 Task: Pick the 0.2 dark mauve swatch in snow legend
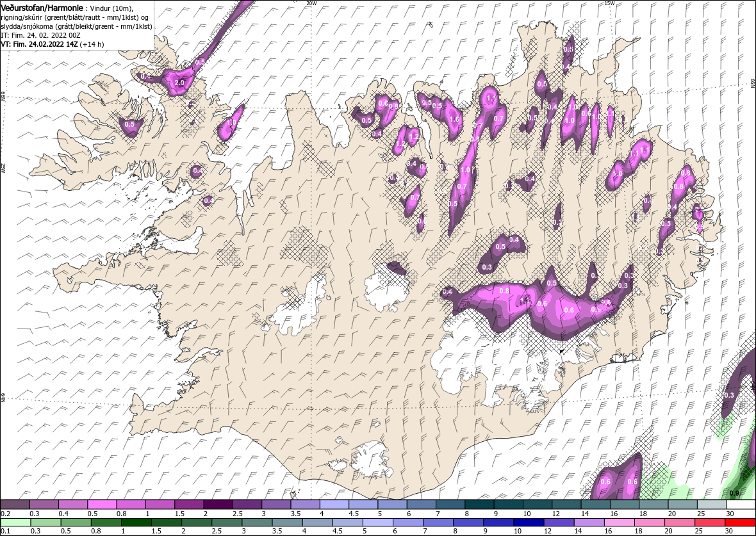click(x=15, y=504)
